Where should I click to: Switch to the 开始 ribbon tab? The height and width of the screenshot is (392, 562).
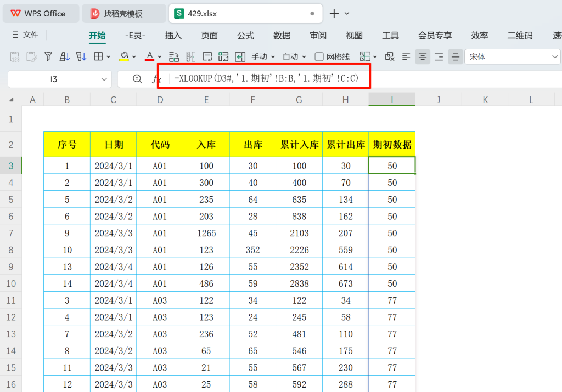pyautogui.click(x=97, y=36)
